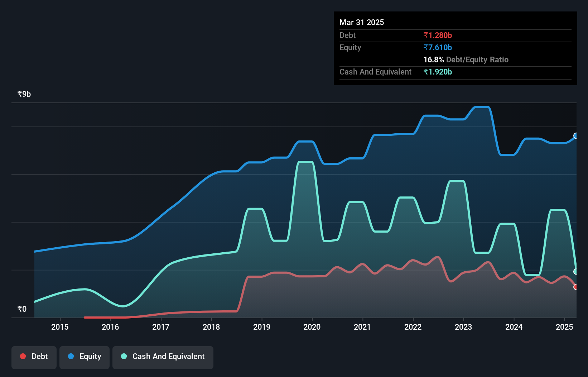Screen dimensions: 588x377
Task: Click the 2025 x-axis label
Action: click(564, 327)
